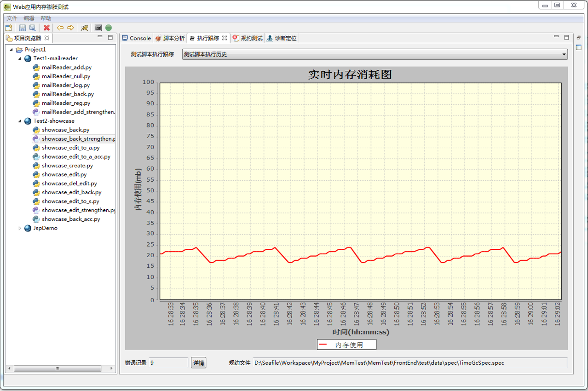
Task: Click the Save floppy disk icon
Action: pos(22,28)
